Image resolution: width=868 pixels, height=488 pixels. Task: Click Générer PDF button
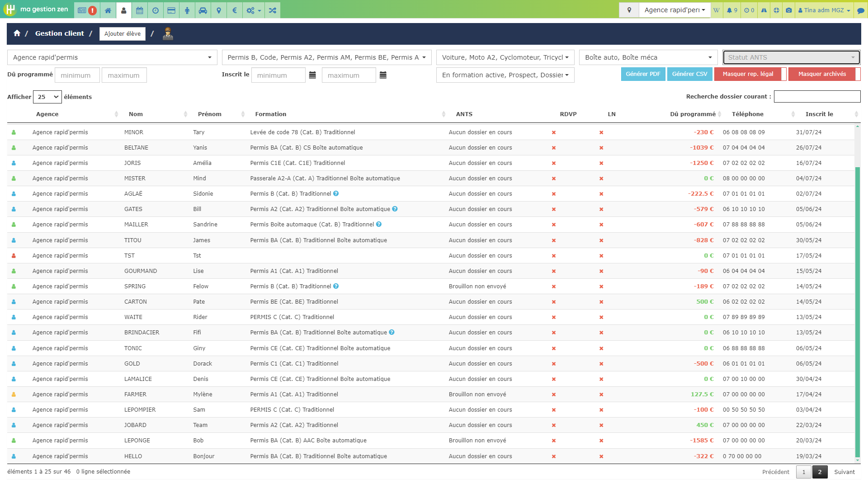[x=643, y=74]
